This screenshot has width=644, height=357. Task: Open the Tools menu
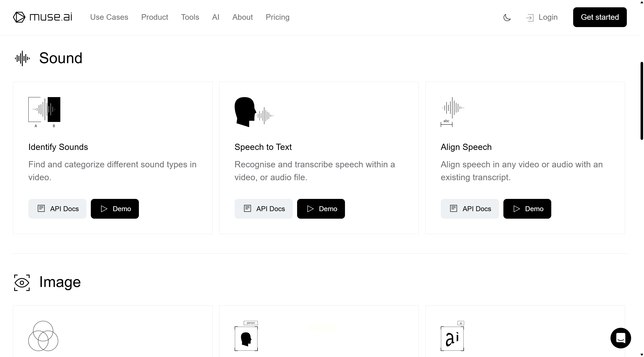click(190, 17)
